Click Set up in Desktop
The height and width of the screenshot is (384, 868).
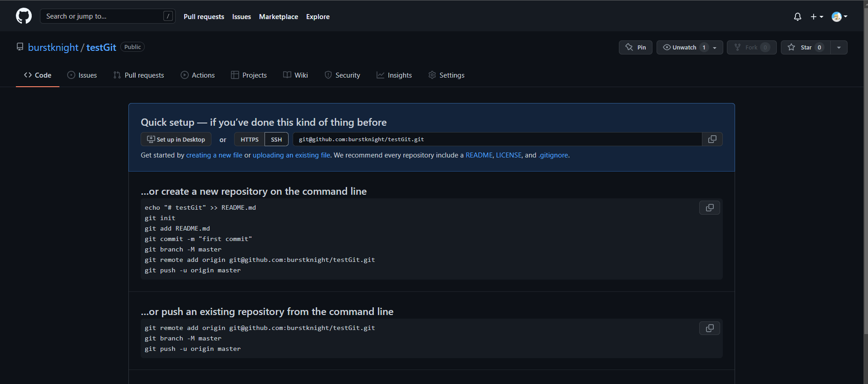(176, 139)
